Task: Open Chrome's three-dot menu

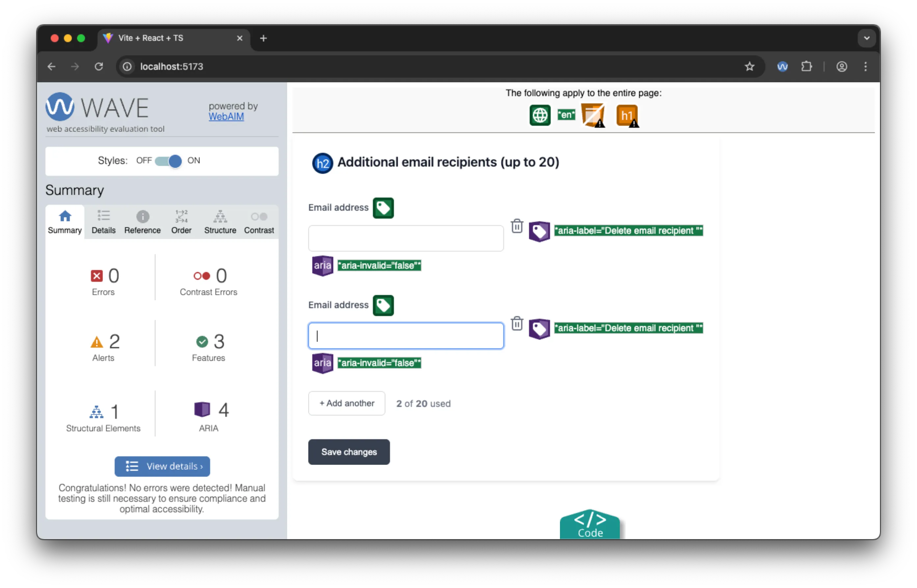Action: point(865,67)
